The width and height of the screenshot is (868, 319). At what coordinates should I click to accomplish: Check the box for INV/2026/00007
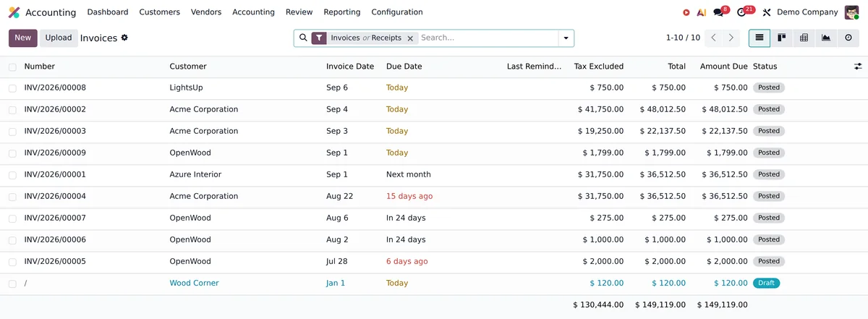[12, 218]
